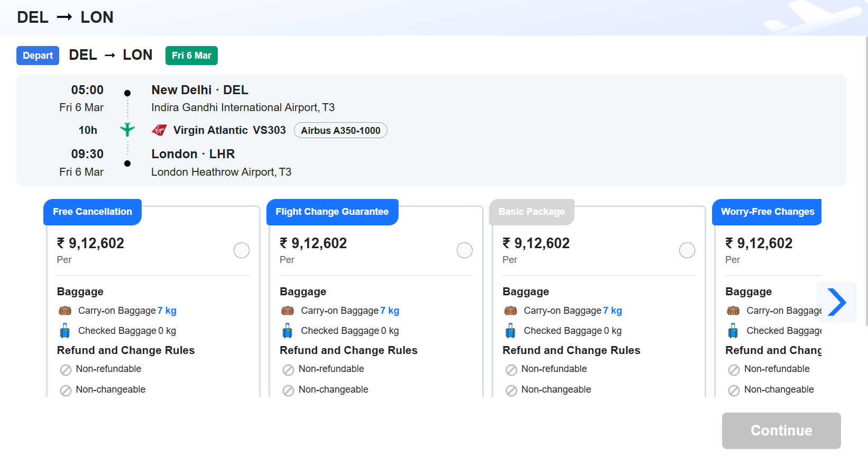Open the Fri 6 Mar date badge
Screen dimensions: 868x463
[x=191, y=56]
